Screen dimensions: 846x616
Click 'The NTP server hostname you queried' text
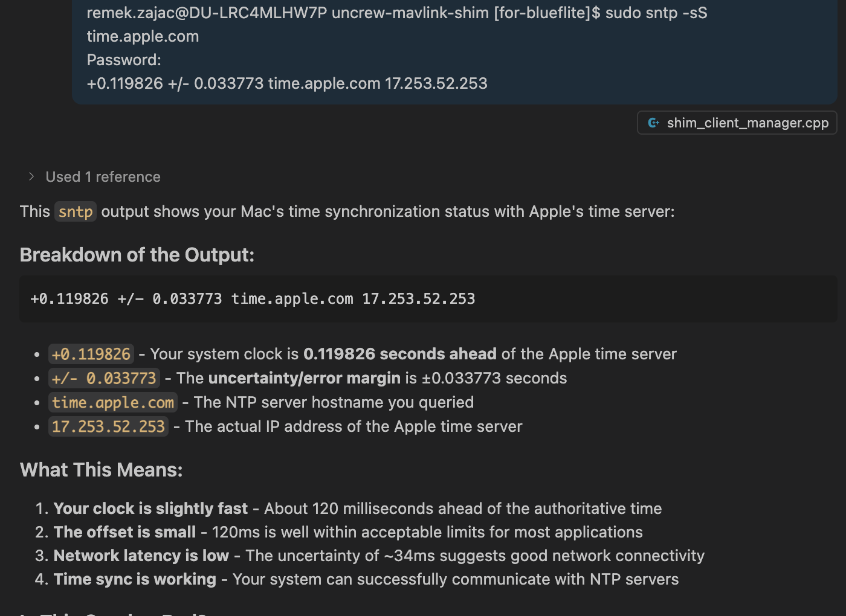tap(334, 402)
